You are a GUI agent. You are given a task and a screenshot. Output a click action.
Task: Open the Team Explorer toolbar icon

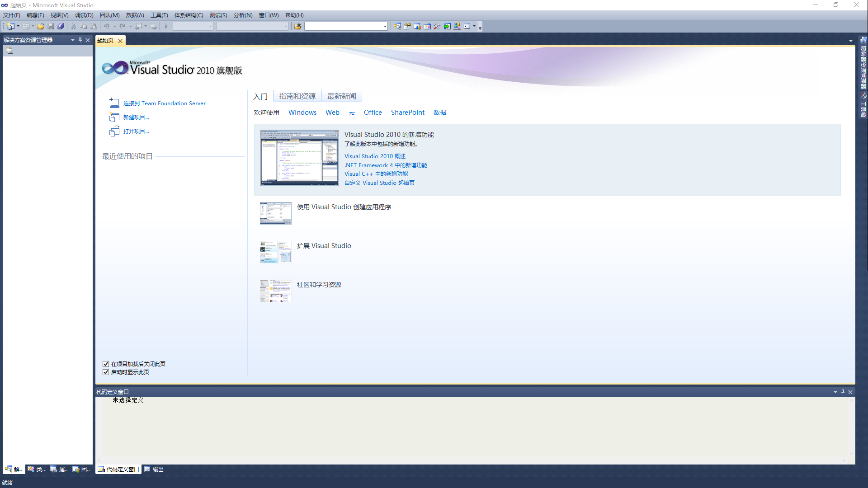click(417, 26)
